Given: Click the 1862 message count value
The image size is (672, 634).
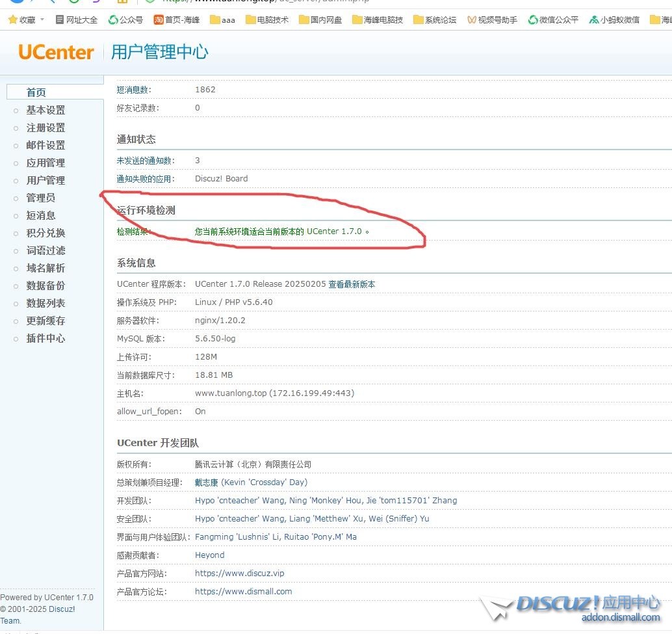Looking at the screenshot, I should (x=205, y=90).
